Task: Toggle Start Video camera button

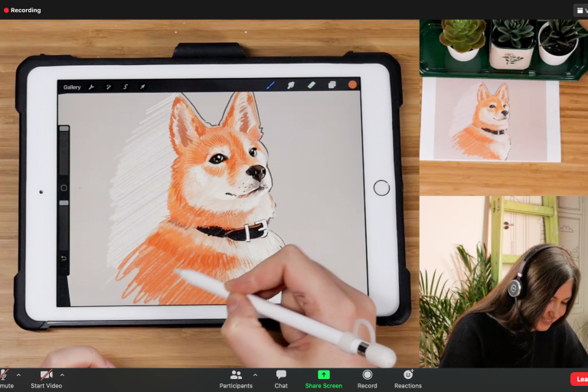Action: pyautogui.click(x=46, y=375)
